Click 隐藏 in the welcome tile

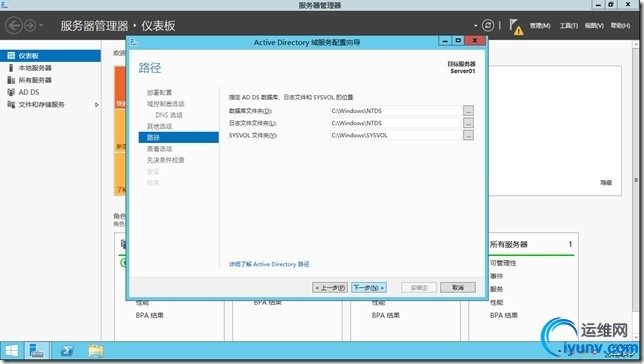pos(606,183)
